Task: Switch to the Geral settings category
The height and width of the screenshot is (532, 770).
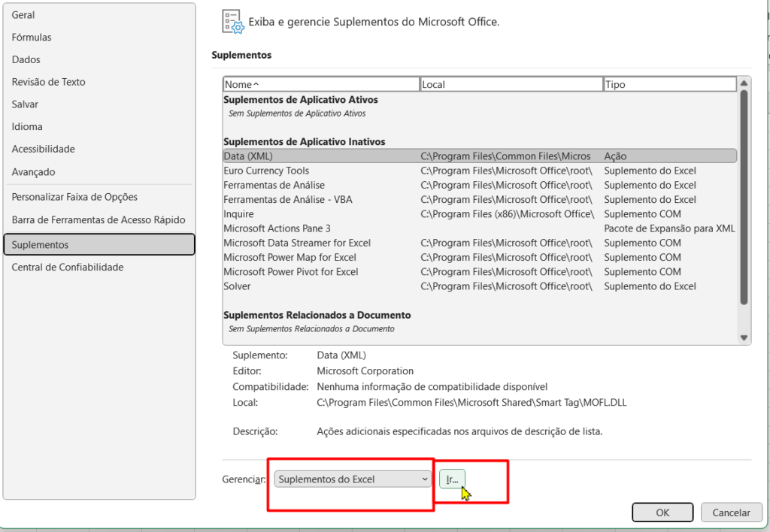Action: [23, 14]
